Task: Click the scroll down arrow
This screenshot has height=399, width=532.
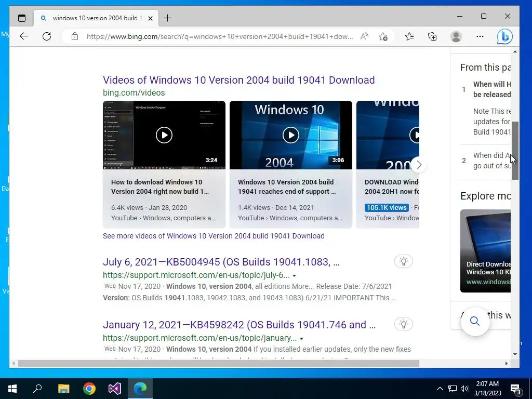Action: (x=515, y=354)
